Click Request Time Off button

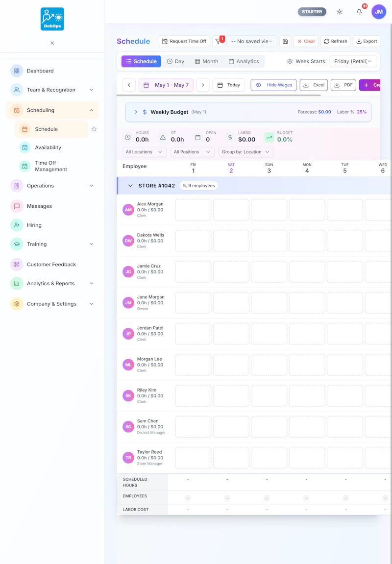[x=184, y=41]
